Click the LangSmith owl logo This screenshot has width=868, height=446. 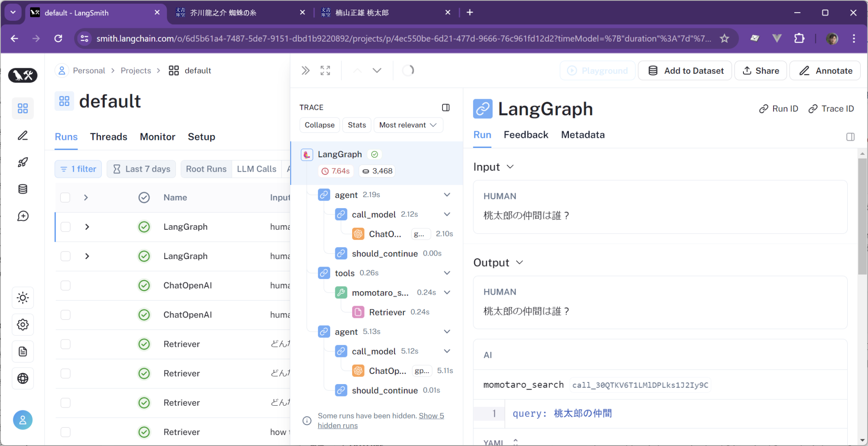pyautogui.click(x=23, y=75)
